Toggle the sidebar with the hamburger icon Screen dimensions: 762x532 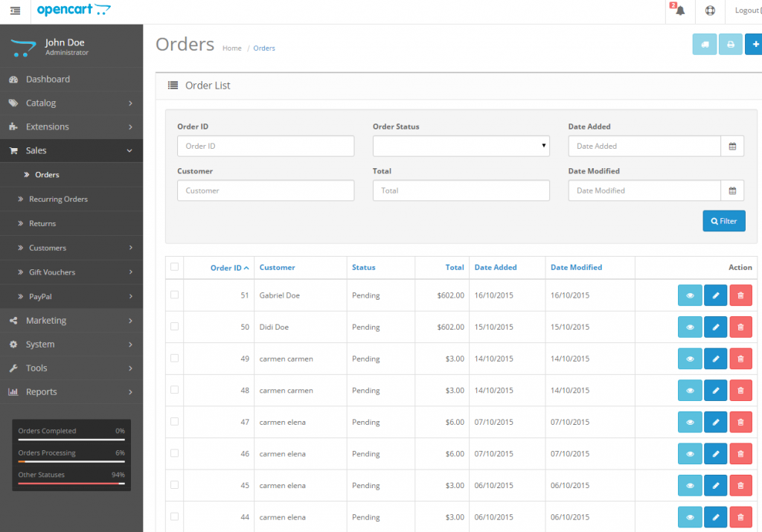14,10
